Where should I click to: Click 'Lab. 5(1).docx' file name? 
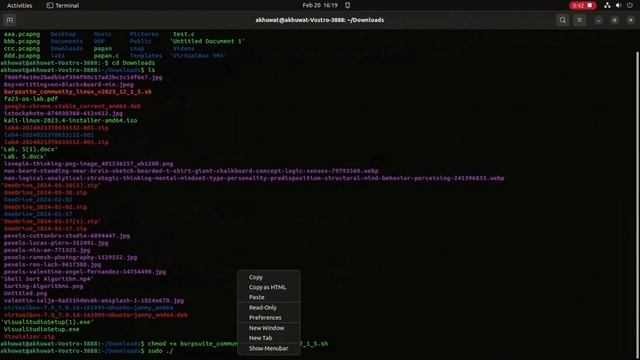pyautogui.click(x=29, y=149)
